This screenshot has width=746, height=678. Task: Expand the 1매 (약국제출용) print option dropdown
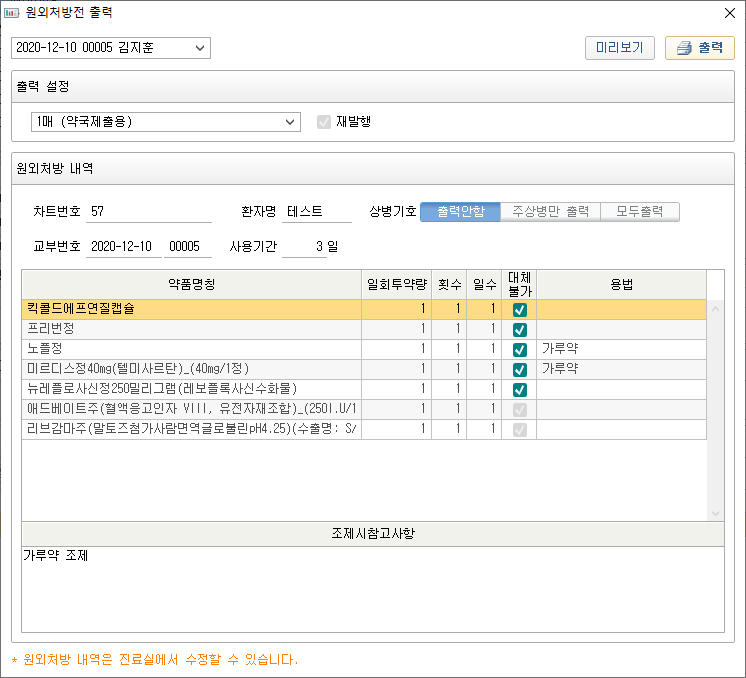(290, 122)
